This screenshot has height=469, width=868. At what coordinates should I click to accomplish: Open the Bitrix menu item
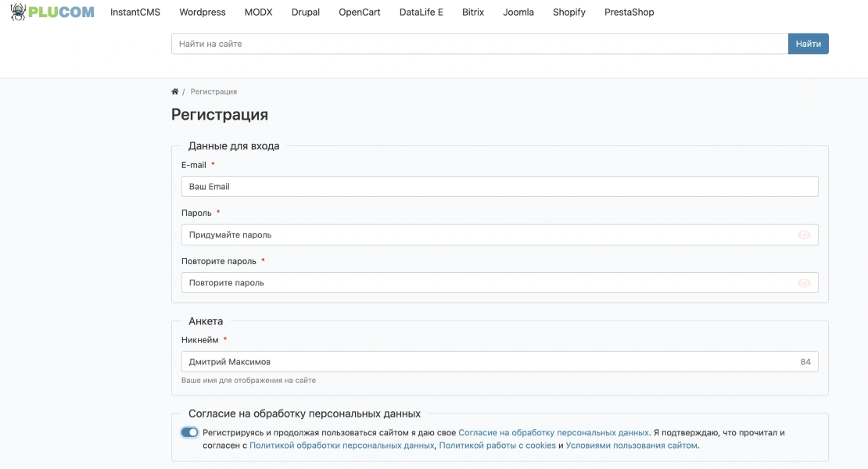tap(473, 13)
